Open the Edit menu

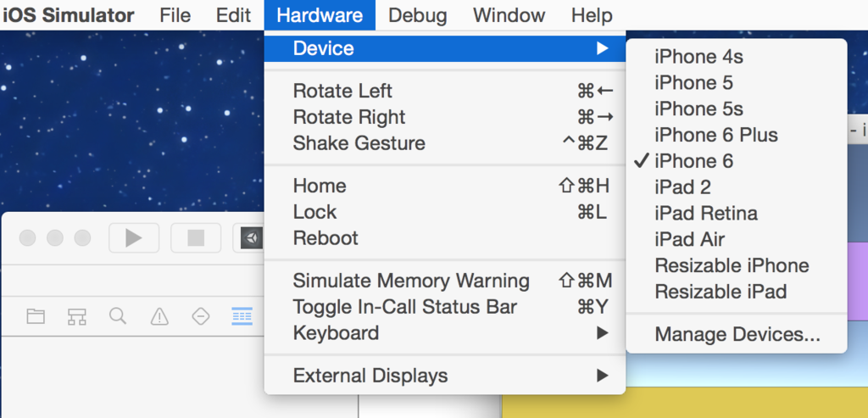click(233, 15)
